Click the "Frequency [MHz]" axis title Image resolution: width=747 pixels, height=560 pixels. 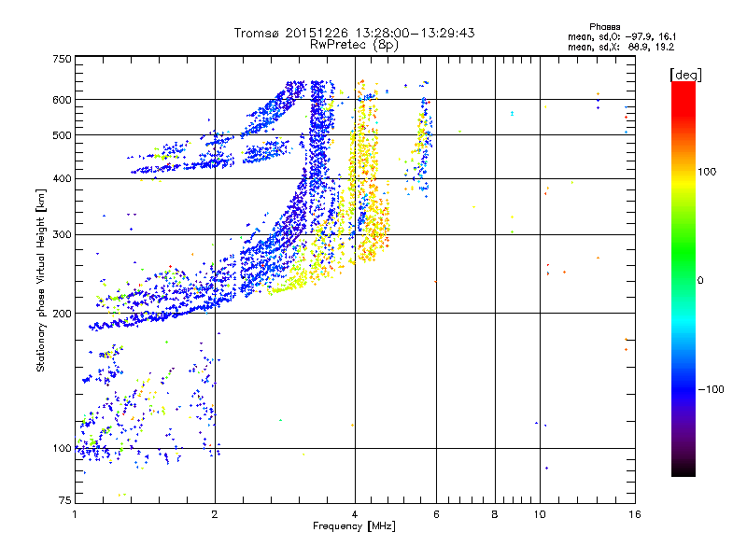tap(354, 526)
